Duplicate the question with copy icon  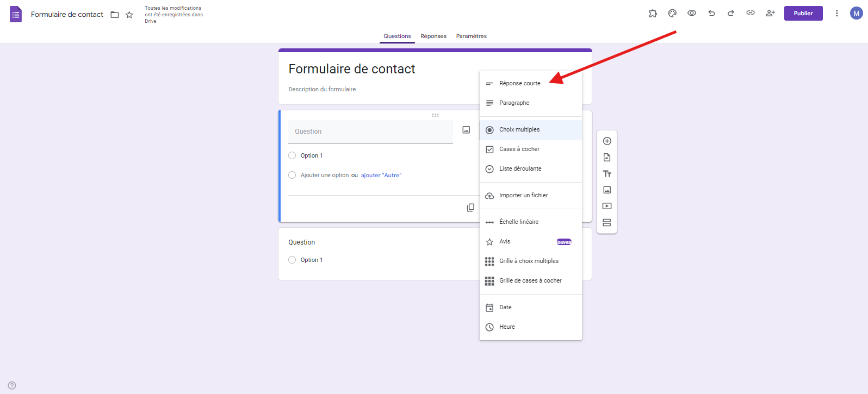coord(470,208)
